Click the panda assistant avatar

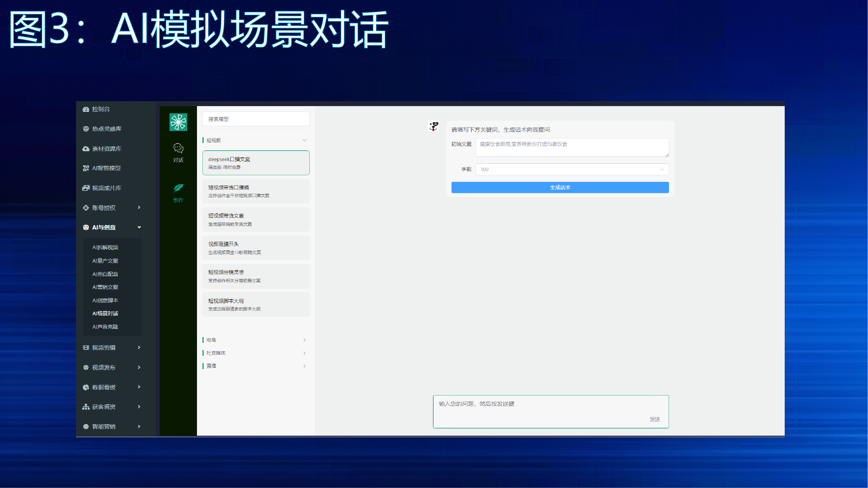pyautogui.click(x=433, y=126)
